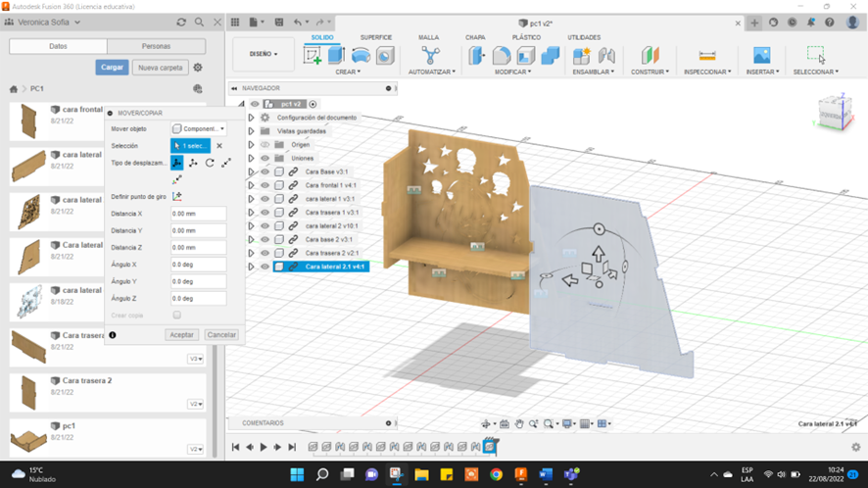This screenshot has height=488, width=868.
Task: Choose Point to Point displacement type
Action: [x=226, y=163]
